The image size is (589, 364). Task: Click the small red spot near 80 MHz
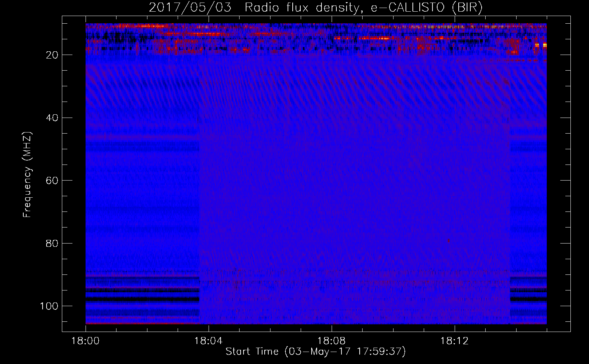click(448, 241)
